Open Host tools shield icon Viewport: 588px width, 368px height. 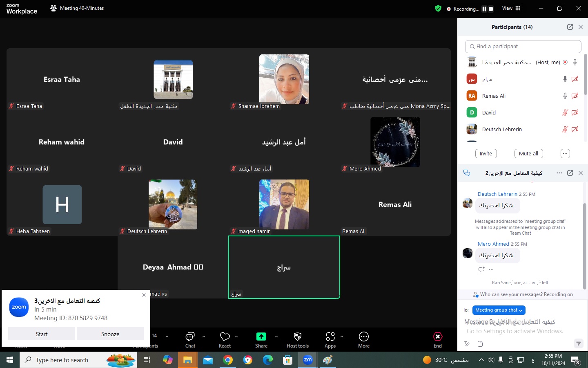[x=298, y=337]
